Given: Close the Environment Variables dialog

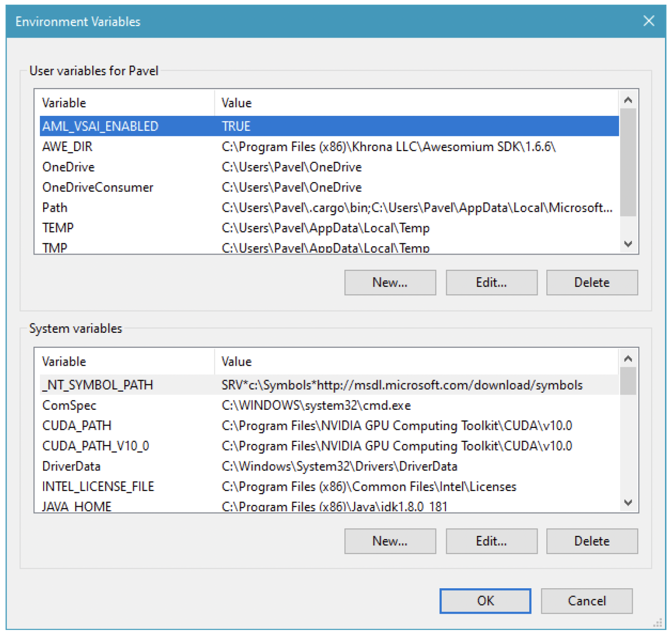Looking at the screenshot, I should [x=648, y=21].
